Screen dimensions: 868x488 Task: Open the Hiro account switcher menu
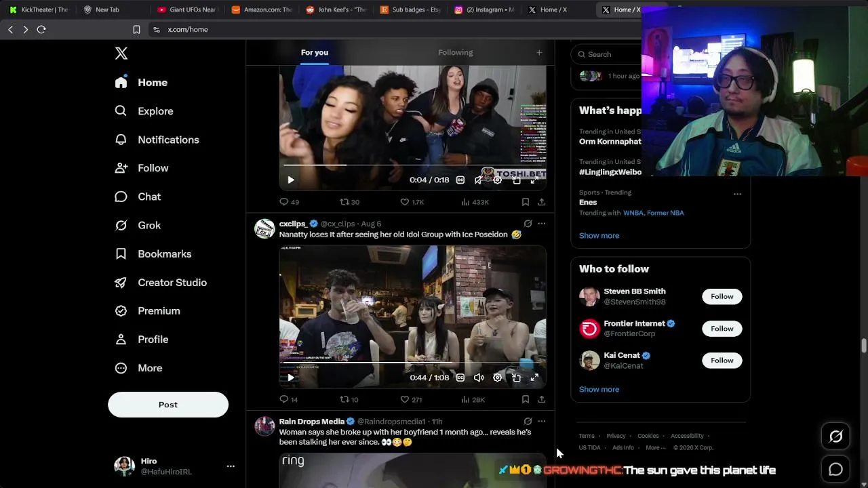click(231, 466)
